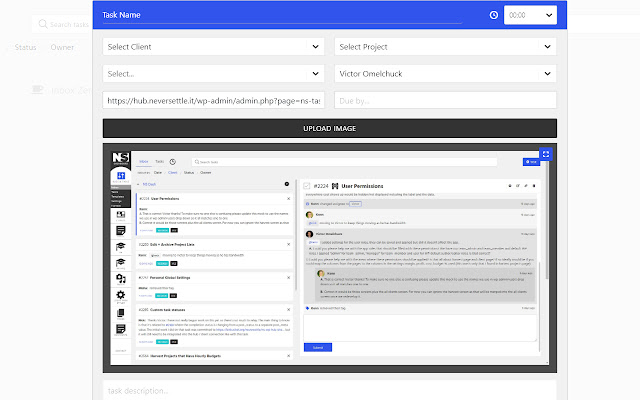Click the hub.neversettle.it URL field
The height and width of the screenshot is (400, 640).
[213, 100]
